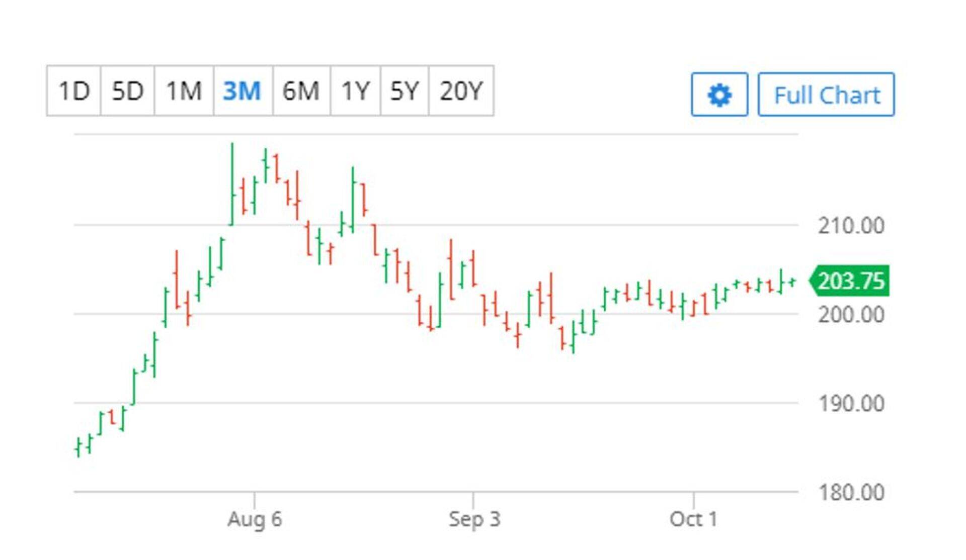Open chart settings gear icon
This screenshot has width=966, height=560.
pos(719,95)
